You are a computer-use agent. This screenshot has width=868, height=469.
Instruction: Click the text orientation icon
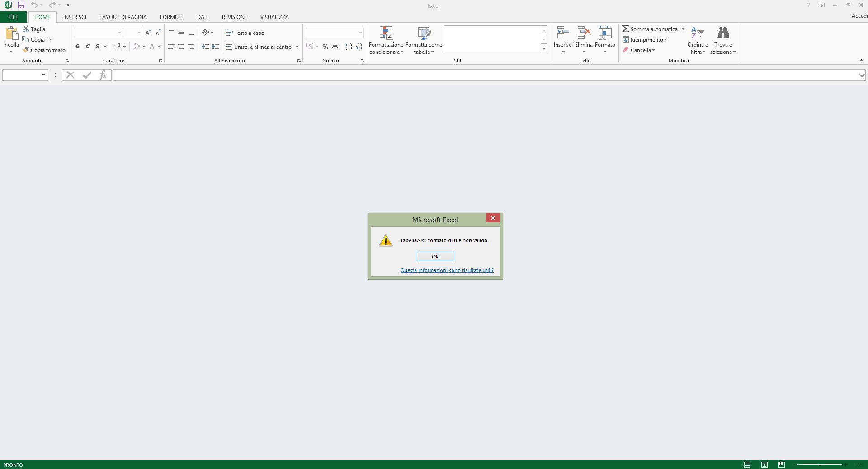[x=205, y=33]
